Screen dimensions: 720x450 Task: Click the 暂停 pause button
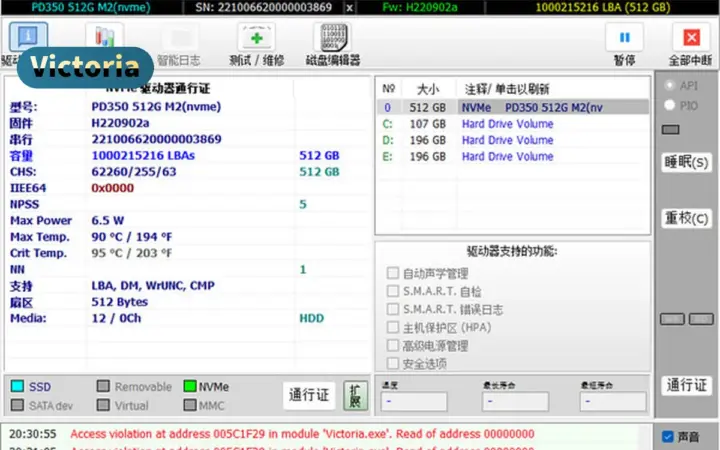[x=624, y=45]
